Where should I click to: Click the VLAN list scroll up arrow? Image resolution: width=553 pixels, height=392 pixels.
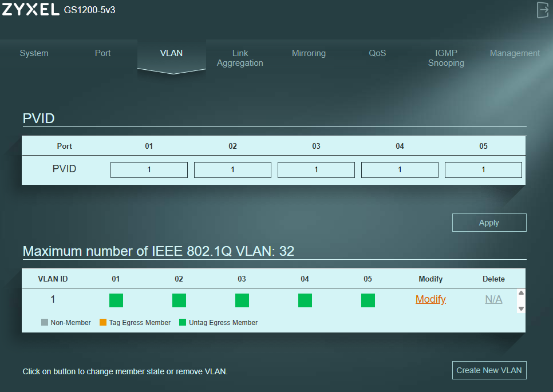[x=521, y=293]
